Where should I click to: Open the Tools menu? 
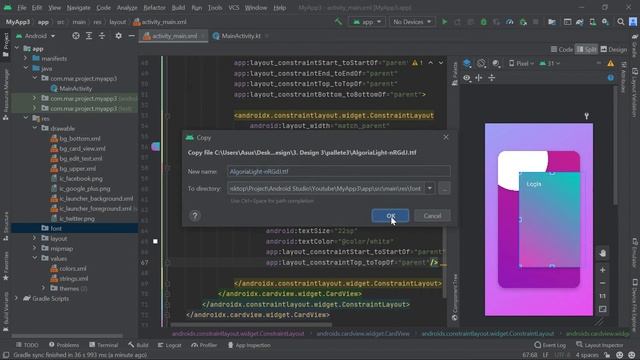click(x=215, y=8)
